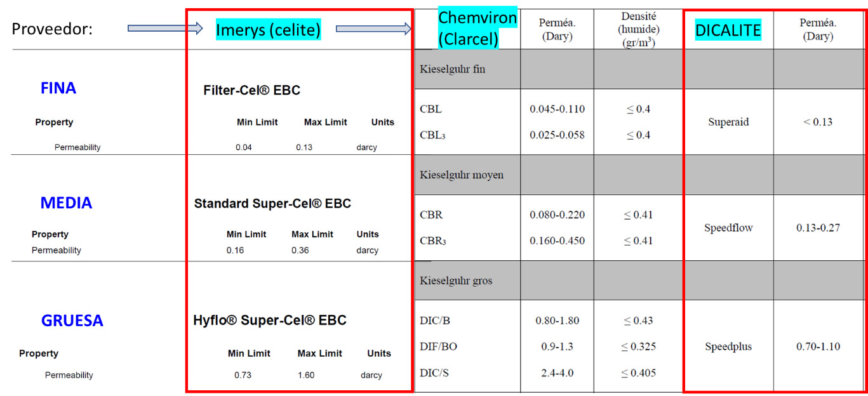Click the Kieselguhr gros section row
Screen dimensions: 868x396
(456, 280)
